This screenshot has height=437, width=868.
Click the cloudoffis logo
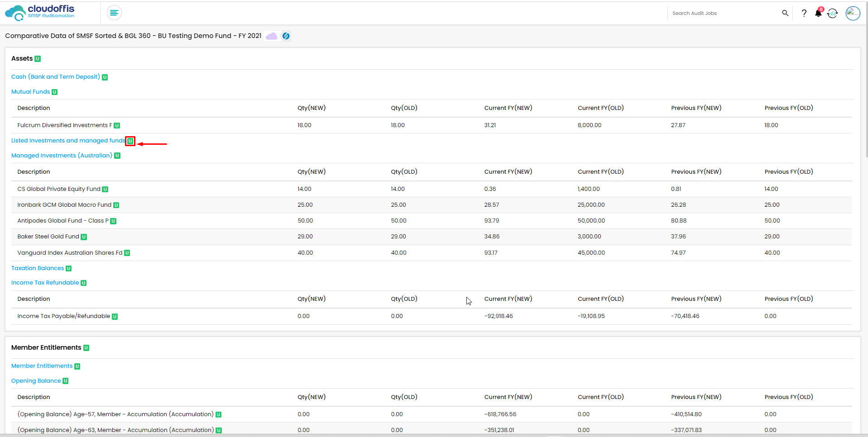pos(40,13)
